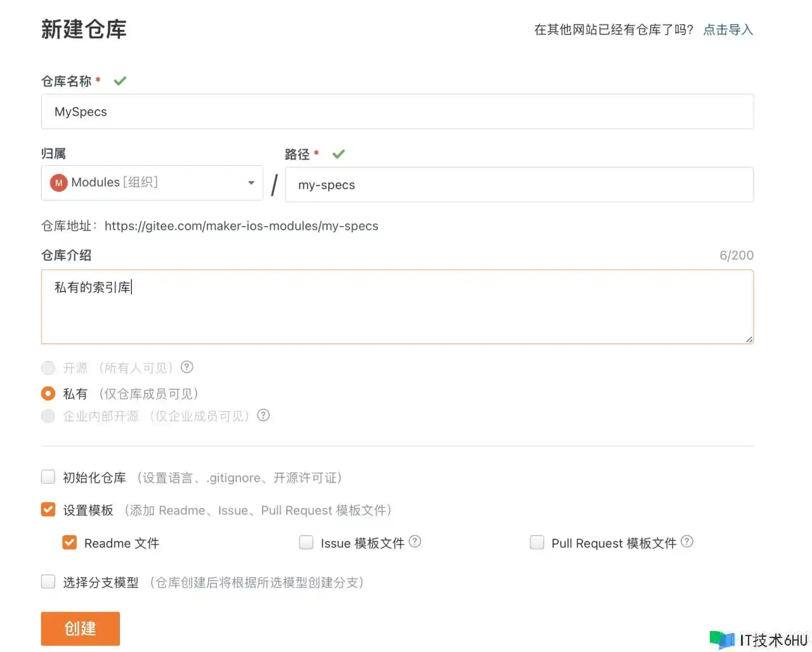Click the orange 创建 button

point(81,629)
